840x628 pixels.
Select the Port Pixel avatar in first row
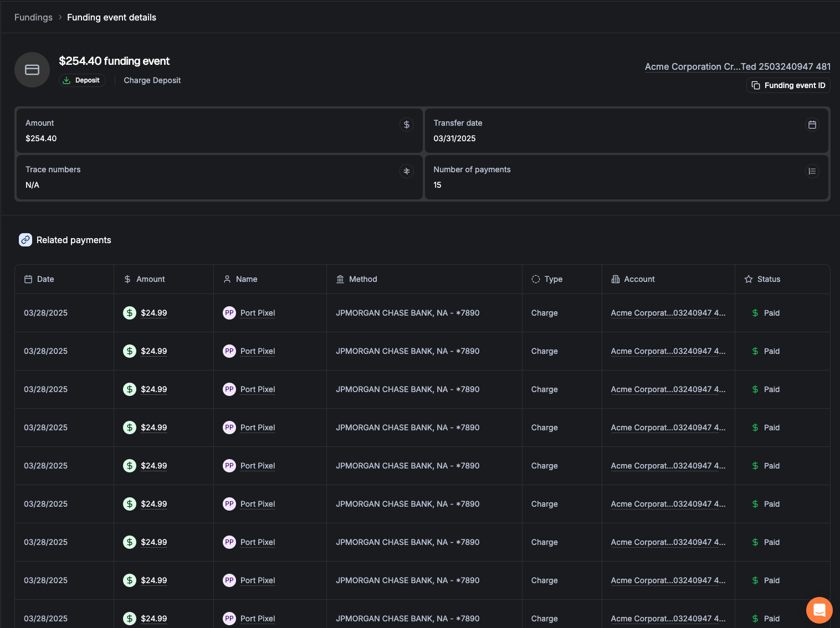click(229, 313)
